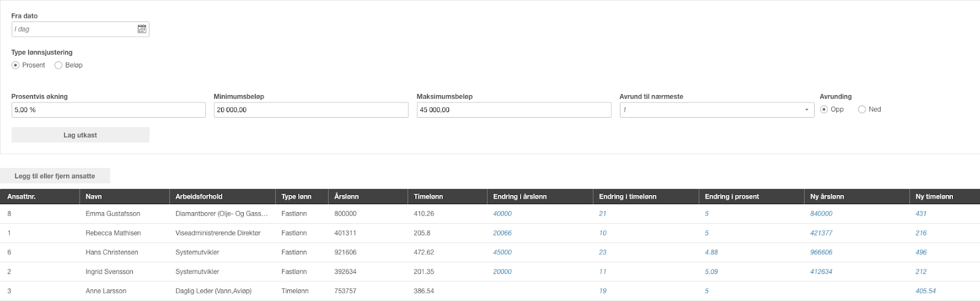This screenshot has width=980, height=301.
Task: Edit Anne Larsson's new timelønn 405.54
Action: 925,291
